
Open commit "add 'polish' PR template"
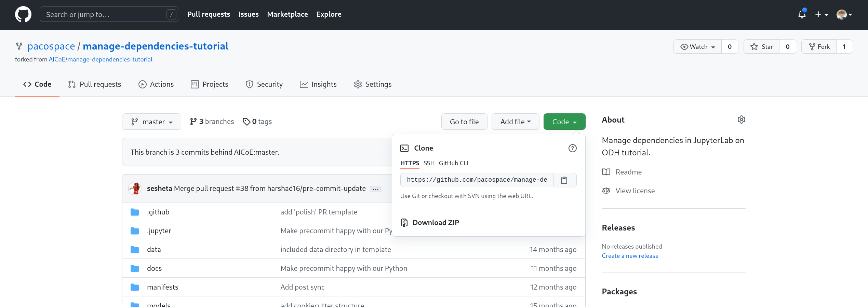pyautogui.click(x=319, y=212)
